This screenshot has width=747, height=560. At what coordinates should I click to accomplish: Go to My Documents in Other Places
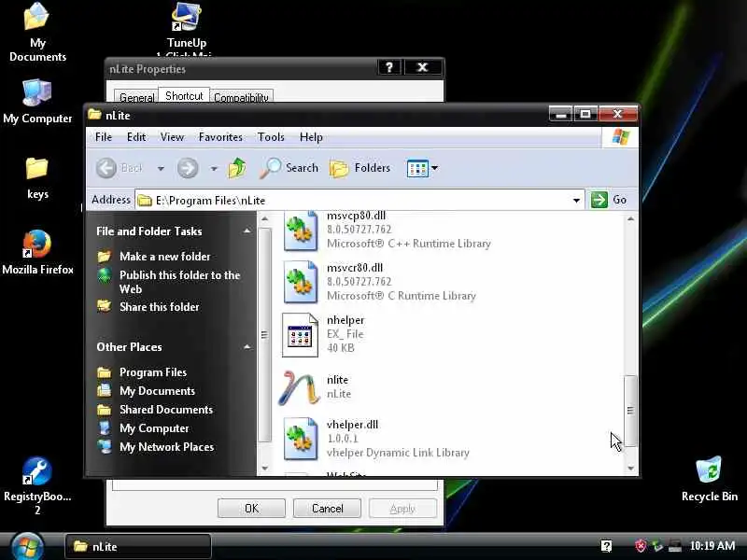tap(157, 391)
